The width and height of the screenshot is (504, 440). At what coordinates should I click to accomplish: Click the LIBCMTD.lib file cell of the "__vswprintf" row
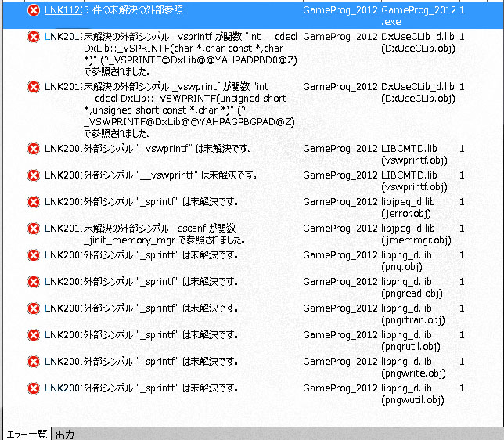[x=414, y=181]
